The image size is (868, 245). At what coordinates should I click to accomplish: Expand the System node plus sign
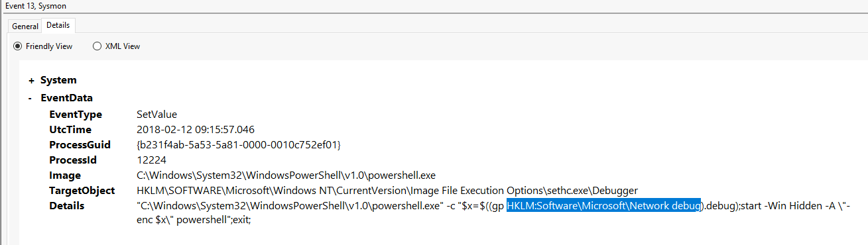click(x=31, y=80)
